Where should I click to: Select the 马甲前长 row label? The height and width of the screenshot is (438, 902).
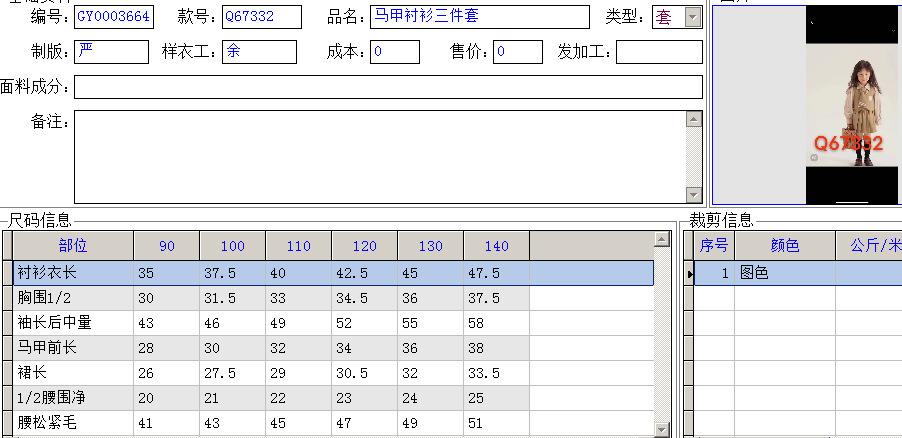(x=74, y=348)
